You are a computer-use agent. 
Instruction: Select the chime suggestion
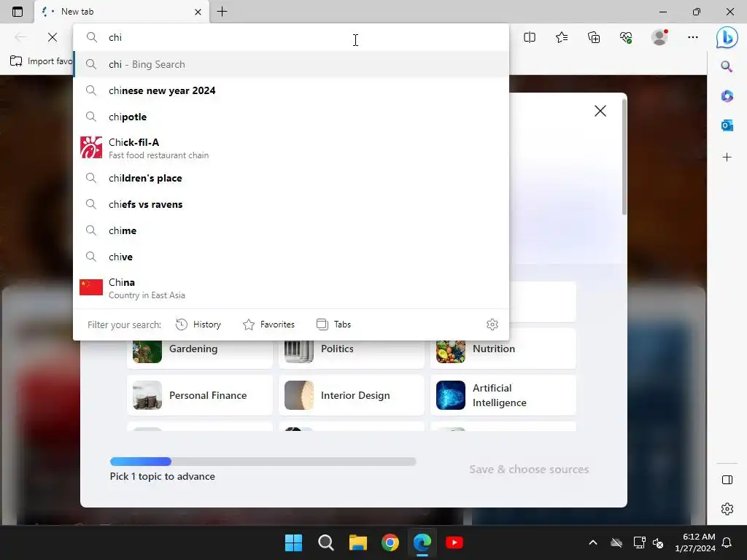291,230
